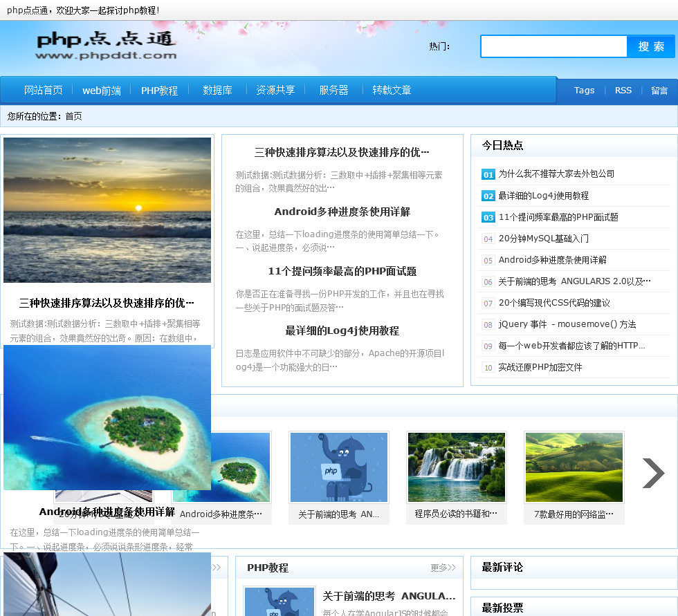Open caption 7款最好用的网络监
This screenshot has width=678, height=616.
574,514
